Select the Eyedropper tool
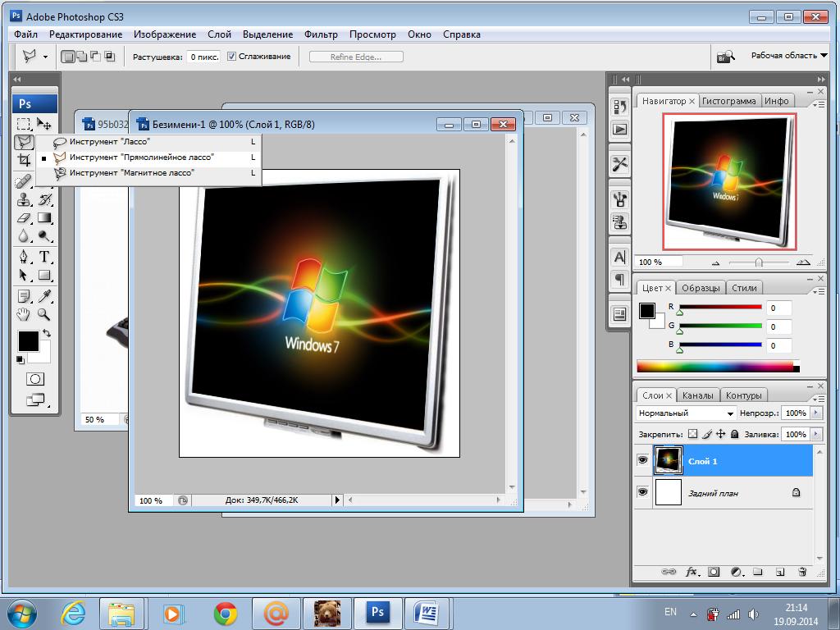840x630 pixels. coord(45,296)
